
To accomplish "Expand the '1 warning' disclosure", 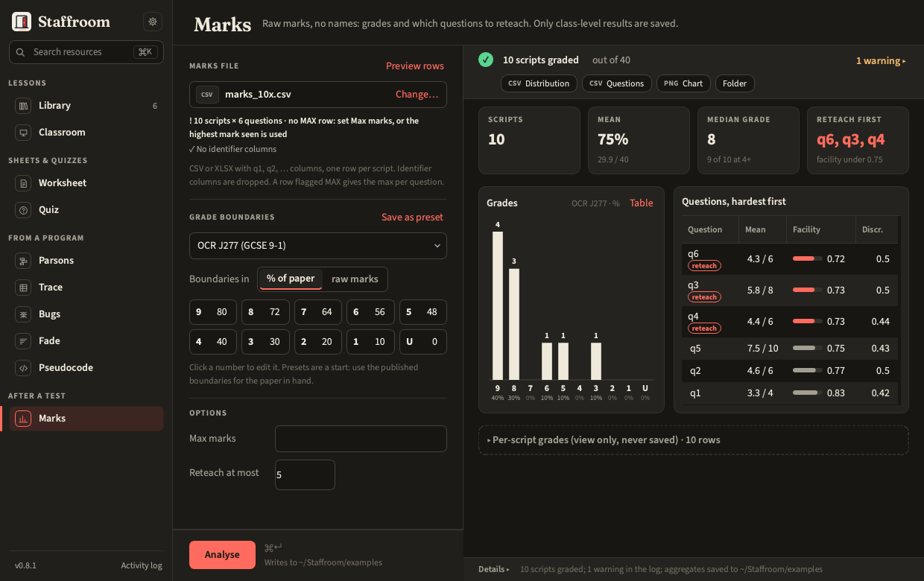I will point(881,61).
